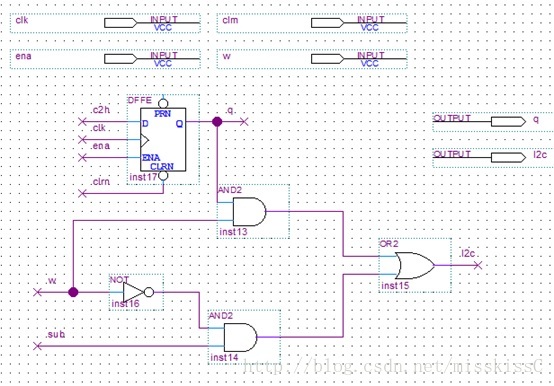Click the .c2h wire endpoint cross
Screen dimensions: 554x386
(x=82, y=122)
